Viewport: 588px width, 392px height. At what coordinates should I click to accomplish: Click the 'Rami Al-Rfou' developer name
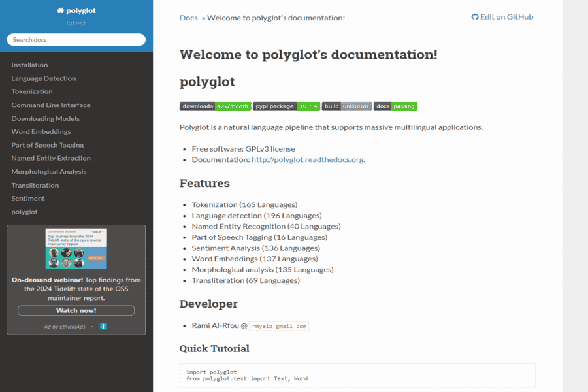point(215,325)
